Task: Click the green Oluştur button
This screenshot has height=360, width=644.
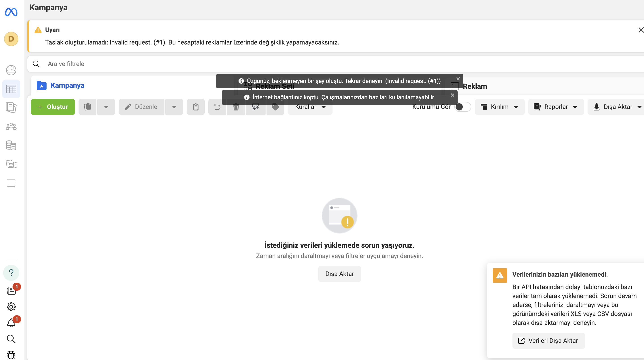Action: (53, 107)
